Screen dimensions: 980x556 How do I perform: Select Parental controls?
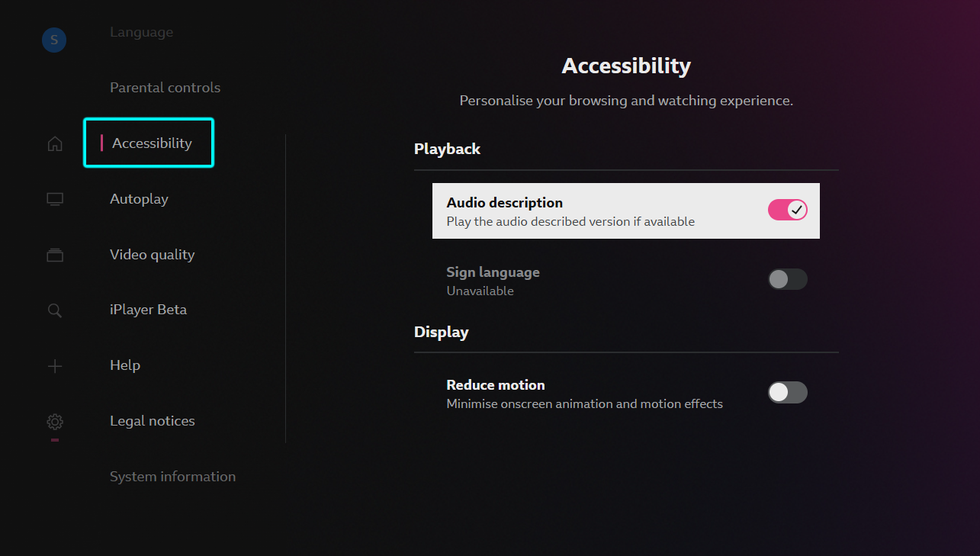[x=165, y=87]
